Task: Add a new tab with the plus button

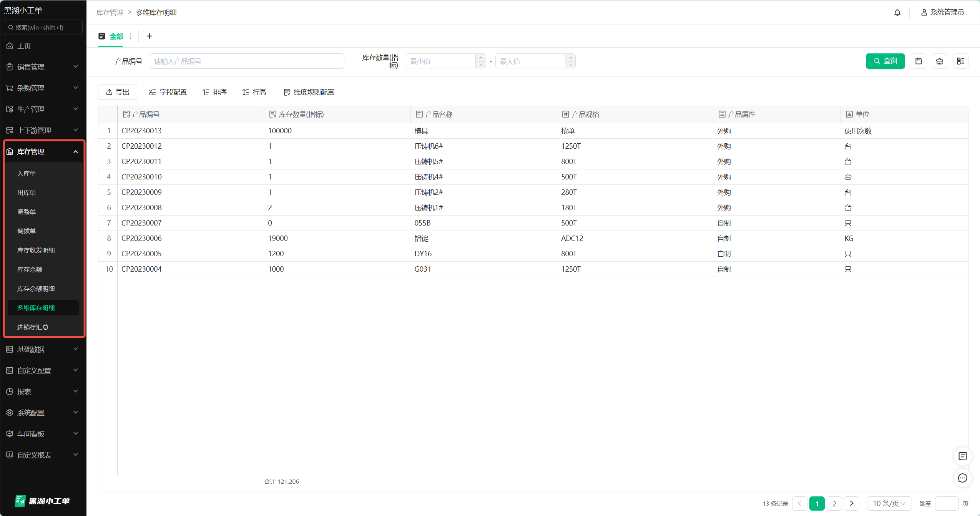Action: 149,36
